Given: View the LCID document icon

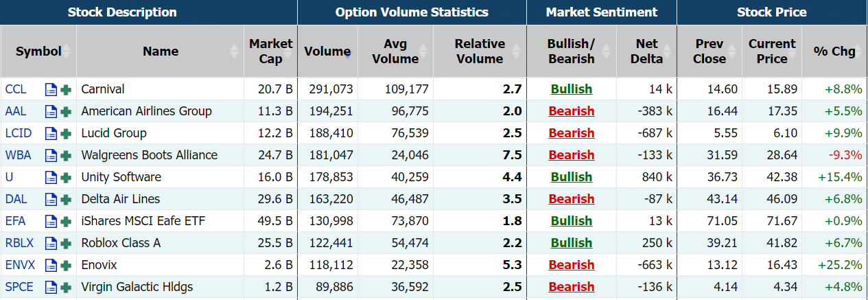Looking at the screenshot, I should (51, 133).
